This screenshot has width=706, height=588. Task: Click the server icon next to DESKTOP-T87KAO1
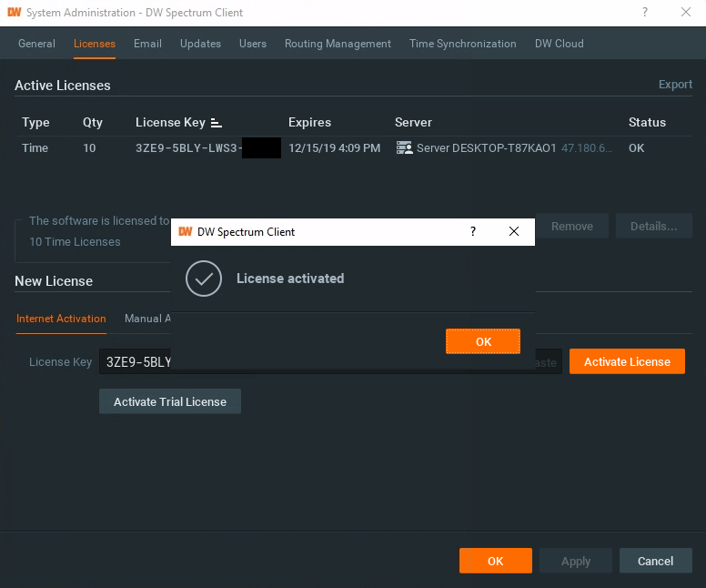pyautogui.click(x=404, y=147)
